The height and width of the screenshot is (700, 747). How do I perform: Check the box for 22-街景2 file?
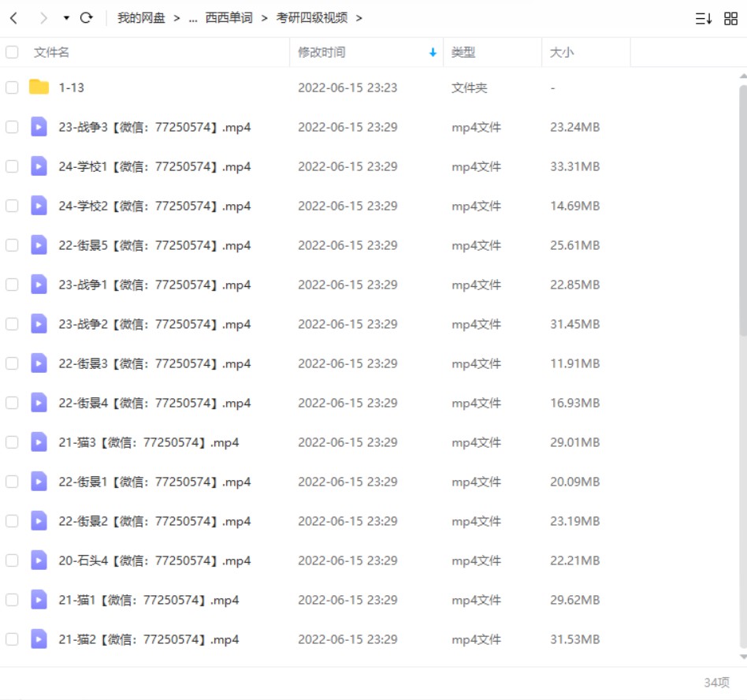[12, 521]
